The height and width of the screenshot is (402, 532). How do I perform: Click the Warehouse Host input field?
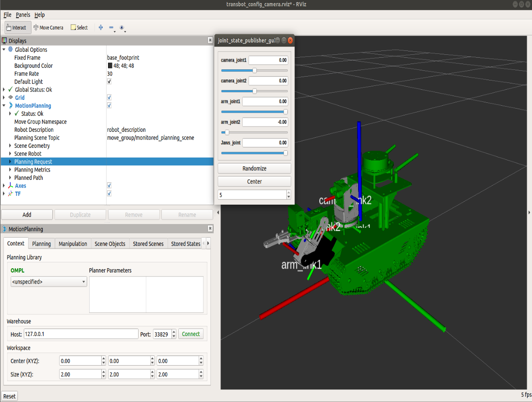[81, 334]
